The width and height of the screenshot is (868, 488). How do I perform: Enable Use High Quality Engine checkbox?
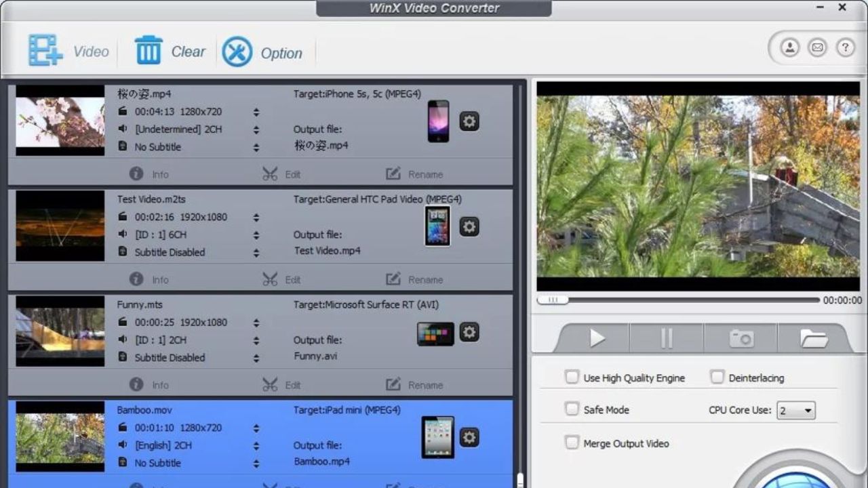click(572, 378)
